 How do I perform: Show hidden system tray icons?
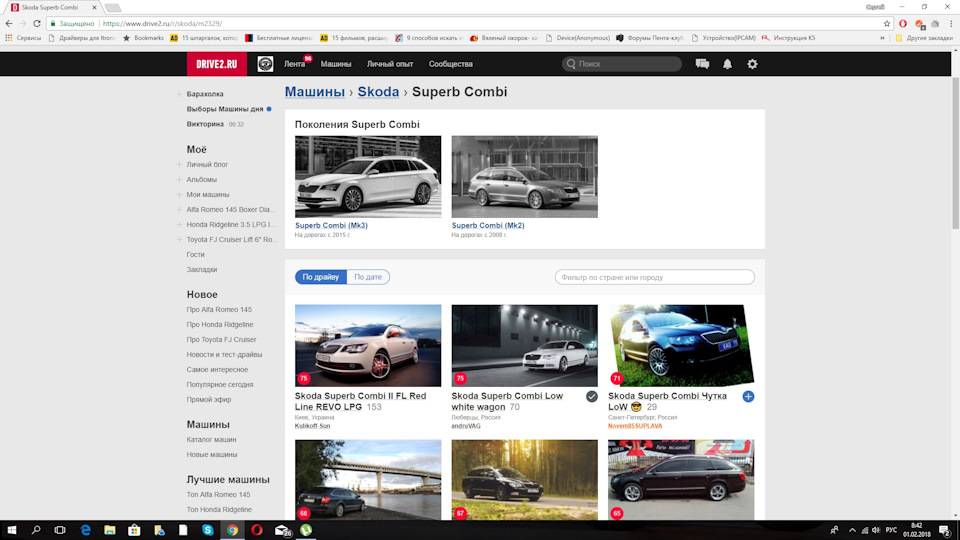click(x=852, y=530)
